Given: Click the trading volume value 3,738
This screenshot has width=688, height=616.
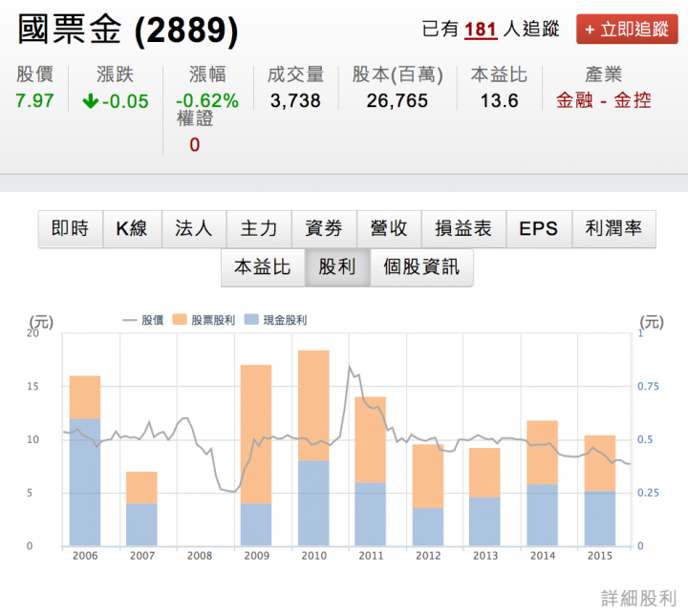Looking at the screenshot, I should (295, 101).
